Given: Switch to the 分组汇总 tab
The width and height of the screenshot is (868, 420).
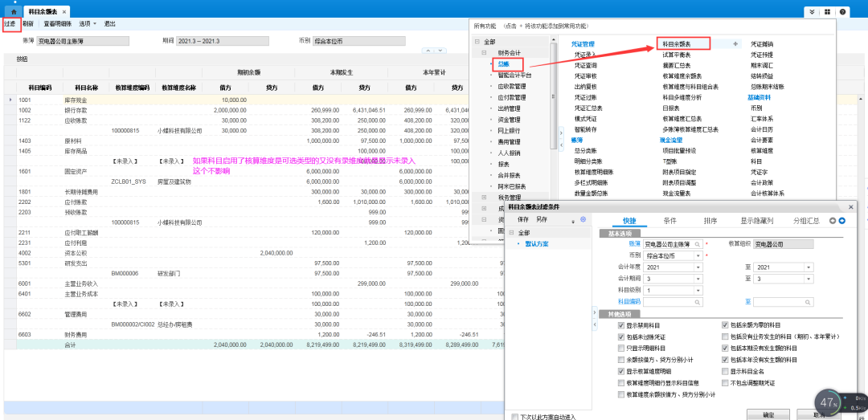Looking at the screenshot, I should point(807,221).
